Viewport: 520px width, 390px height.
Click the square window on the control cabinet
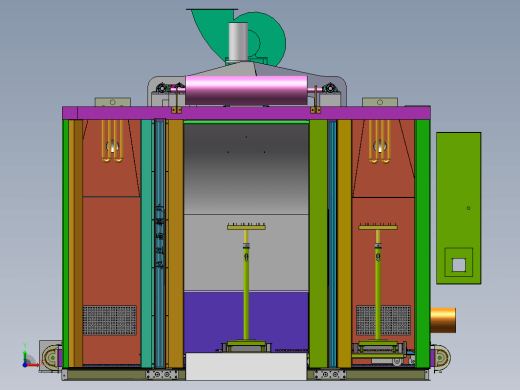459,265
